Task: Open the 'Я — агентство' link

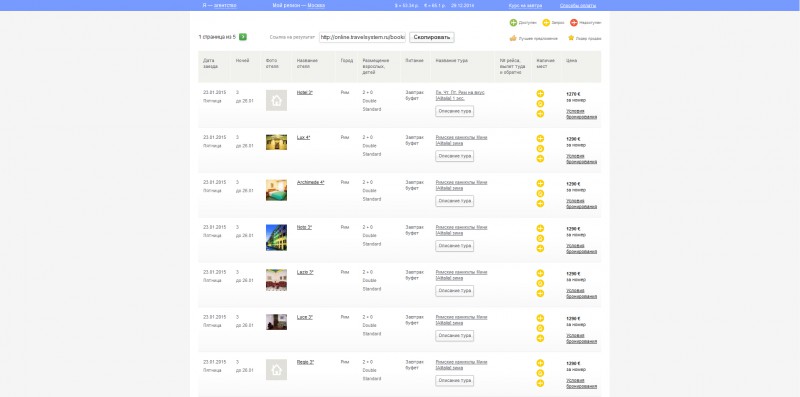Action: pos(219,5)
